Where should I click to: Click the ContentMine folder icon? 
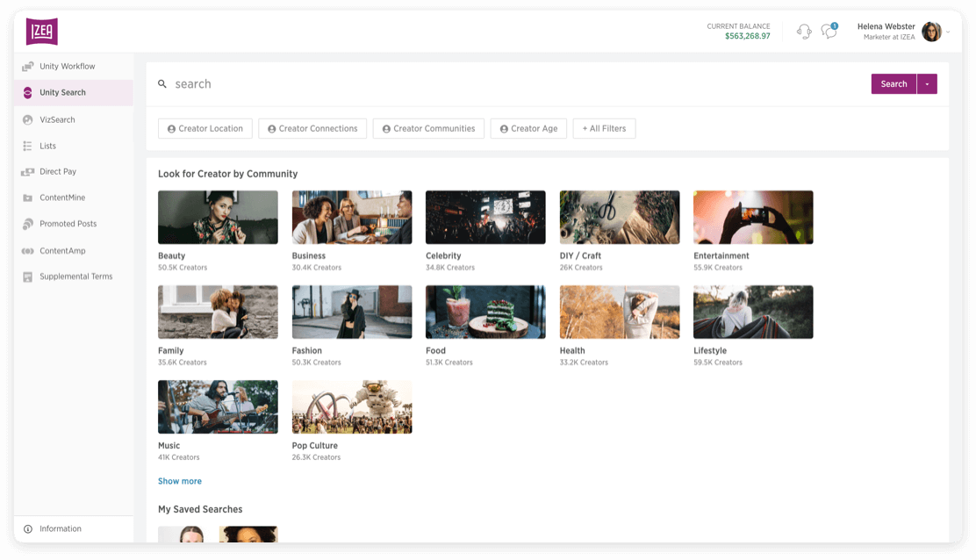click(x=28, y=198)
